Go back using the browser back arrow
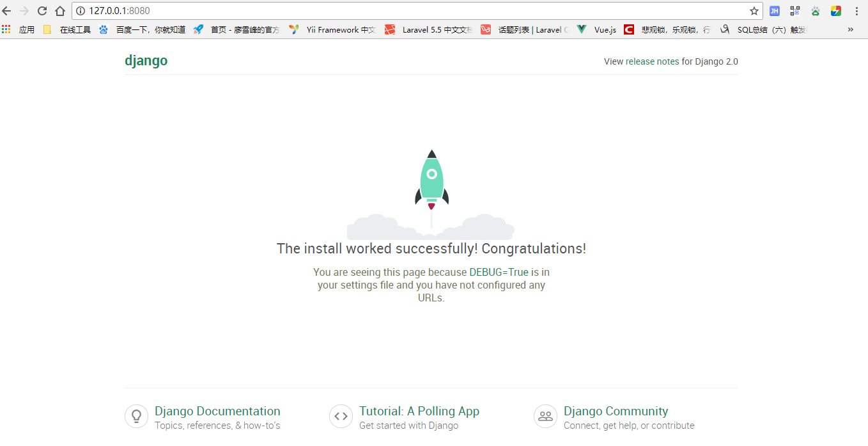The image size is (868, 446). pos(7,11)
